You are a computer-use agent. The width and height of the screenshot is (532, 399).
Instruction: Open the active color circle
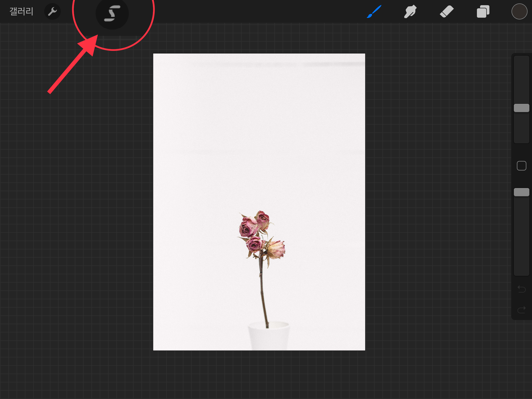(519, 11)
